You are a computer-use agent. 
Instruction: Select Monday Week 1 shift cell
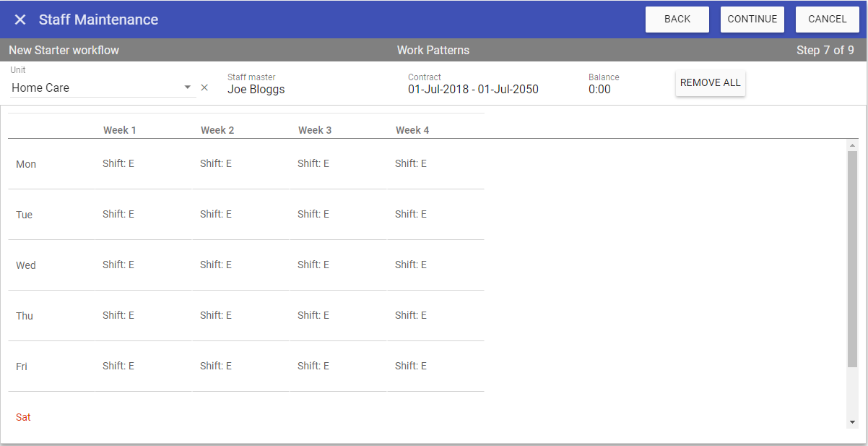pos(118,164)
